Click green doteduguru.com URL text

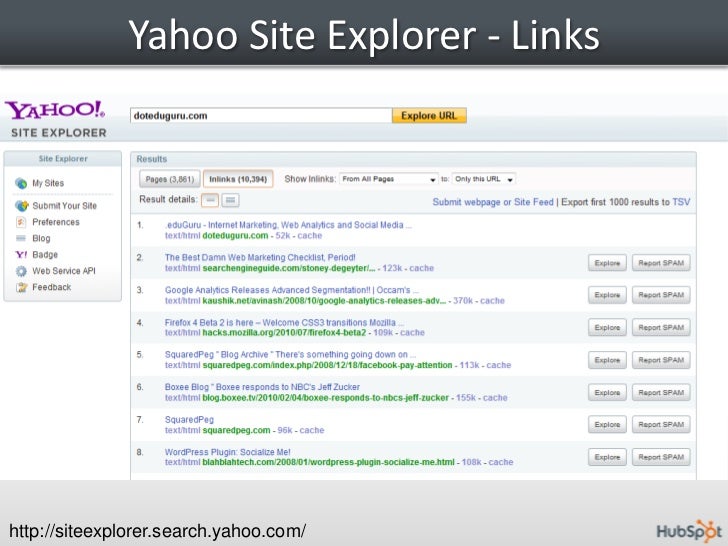click(x=235, y=235)
